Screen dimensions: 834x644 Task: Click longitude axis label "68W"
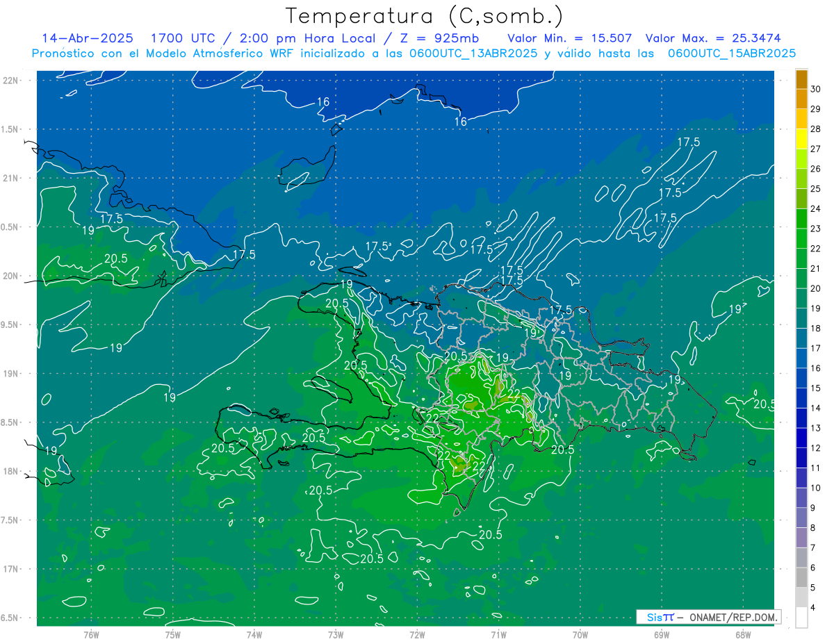(743, 635)
